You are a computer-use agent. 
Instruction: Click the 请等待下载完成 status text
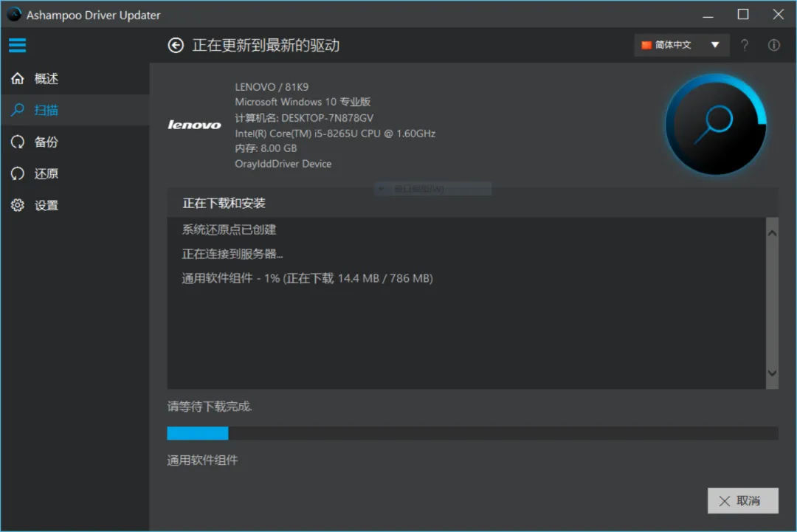coord(210,407)
